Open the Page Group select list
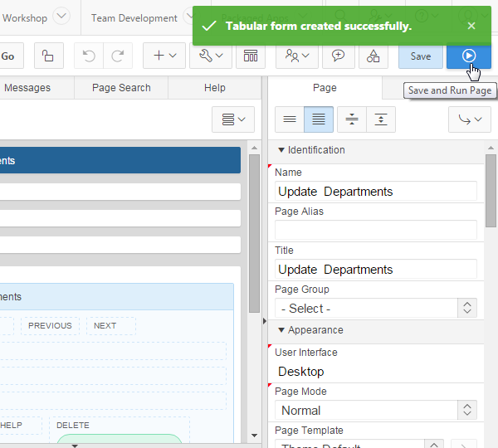The width and height of the screenshot is (498, 448). click(x=376, y=308)
